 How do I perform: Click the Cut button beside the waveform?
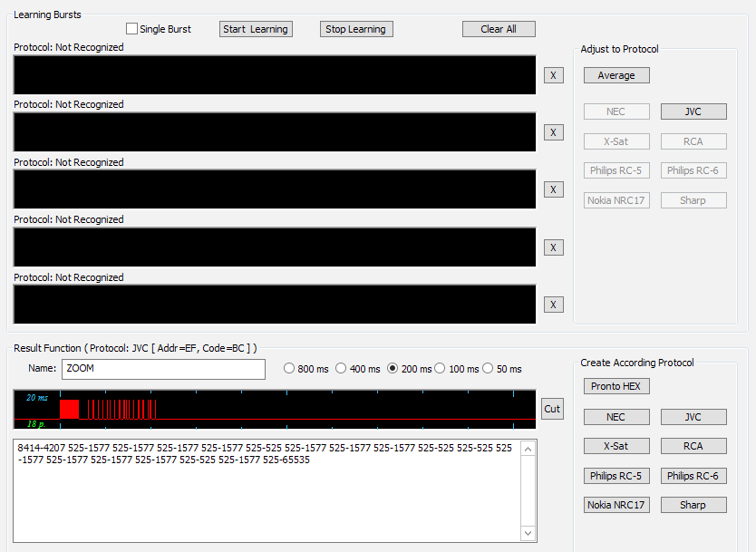552,409
